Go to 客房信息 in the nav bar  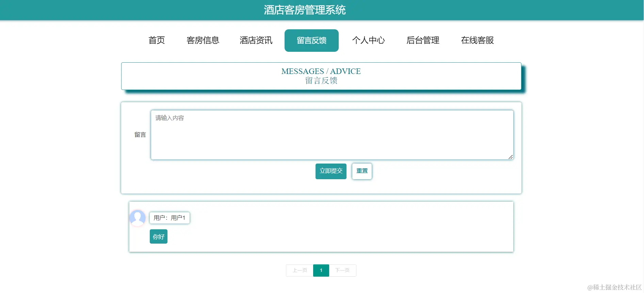click(x=203, y=40)
